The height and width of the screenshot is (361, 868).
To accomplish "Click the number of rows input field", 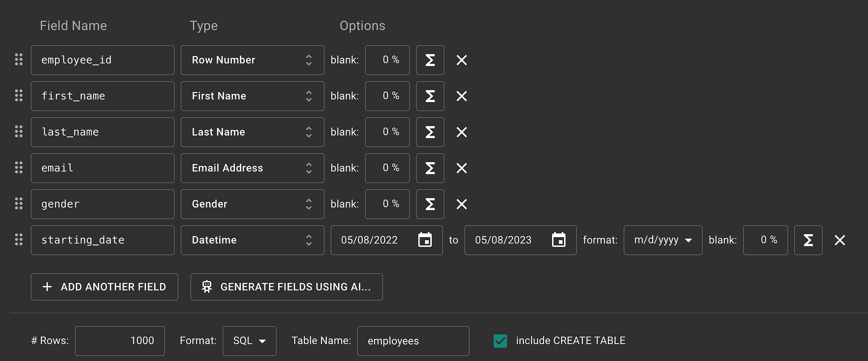I will click(x=120, y=341).
